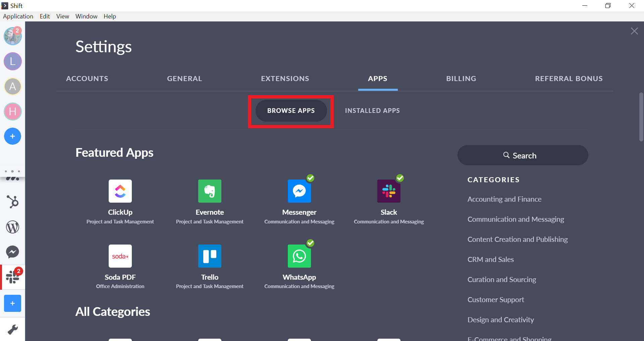Open the Soda PDF app icon

120,256
